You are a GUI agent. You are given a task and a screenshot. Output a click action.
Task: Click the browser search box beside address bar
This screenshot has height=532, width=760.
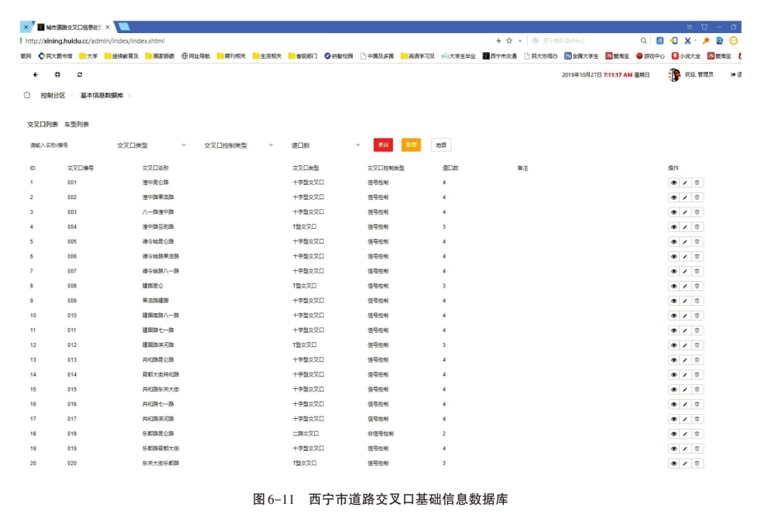584,40
